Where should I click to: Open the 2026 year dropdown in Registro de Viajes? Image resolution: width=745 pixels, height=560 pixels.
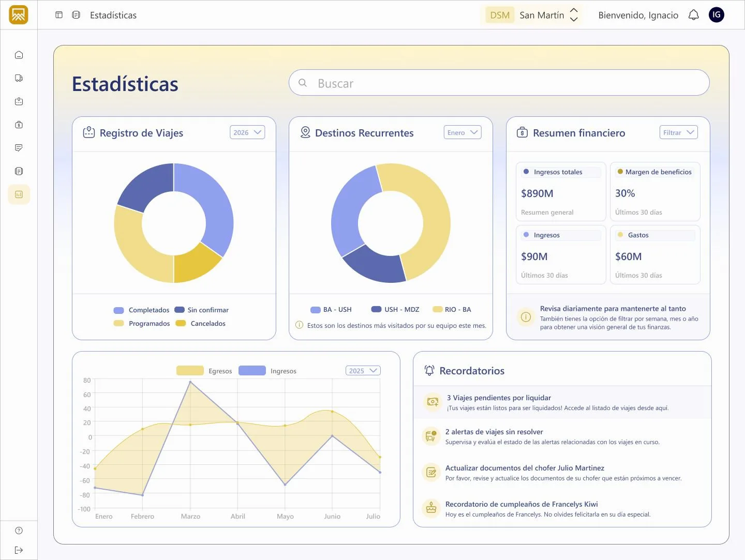tap(247, 132)
